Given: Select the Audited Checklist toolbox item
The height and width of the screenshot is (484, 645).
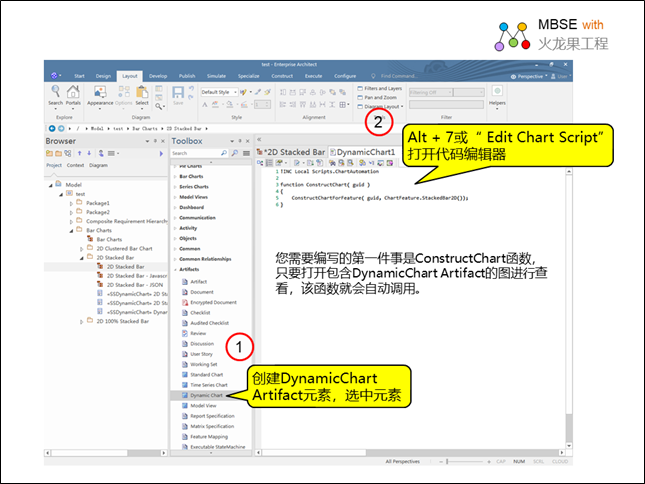Looking at the screenshot, I should (x=205, y=323).
